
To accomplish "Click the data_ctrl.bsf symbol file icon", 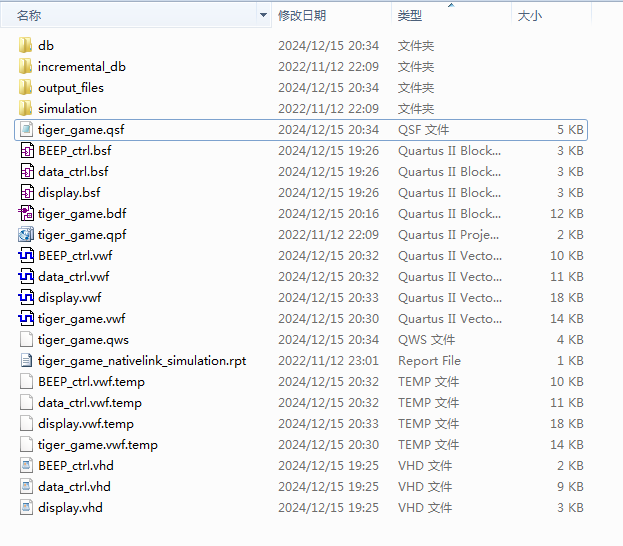I will point(26,172).
